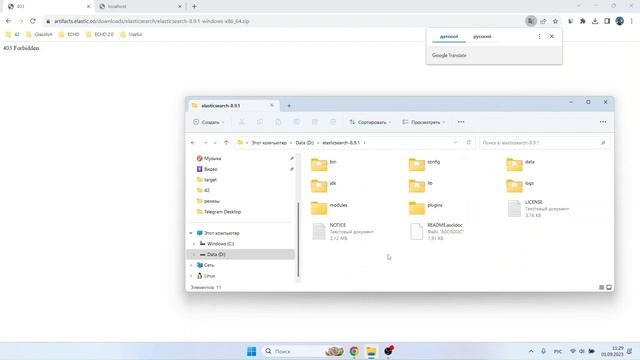The height and width of the screenshot is (360, 640).
Task: Switch to the 403 browser tab
Action: [x=47, y=7]
